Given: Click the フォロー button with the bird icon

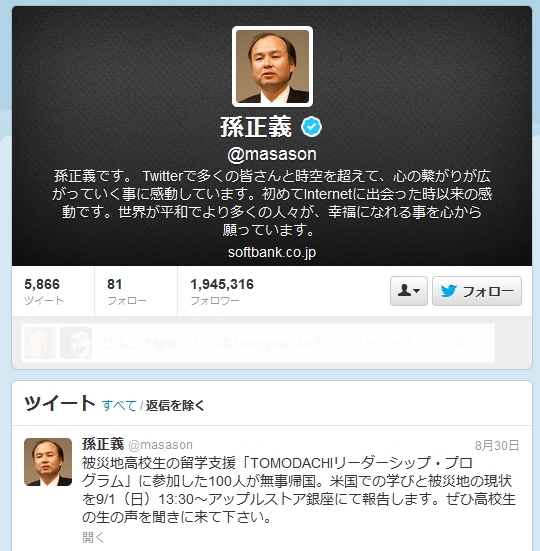Looking at the screenshot, I should [x=477, y=291].
